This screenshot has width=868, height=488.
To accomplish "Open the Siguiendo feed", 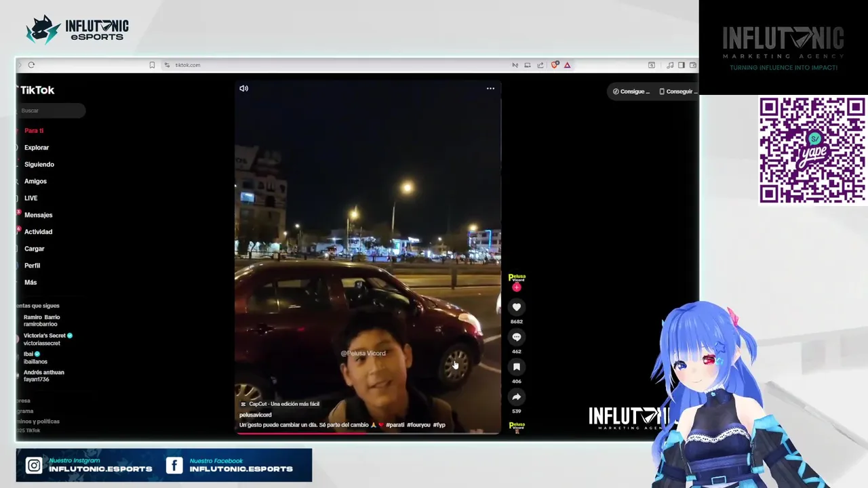I will pyautogui.click(x=39, y=165).
